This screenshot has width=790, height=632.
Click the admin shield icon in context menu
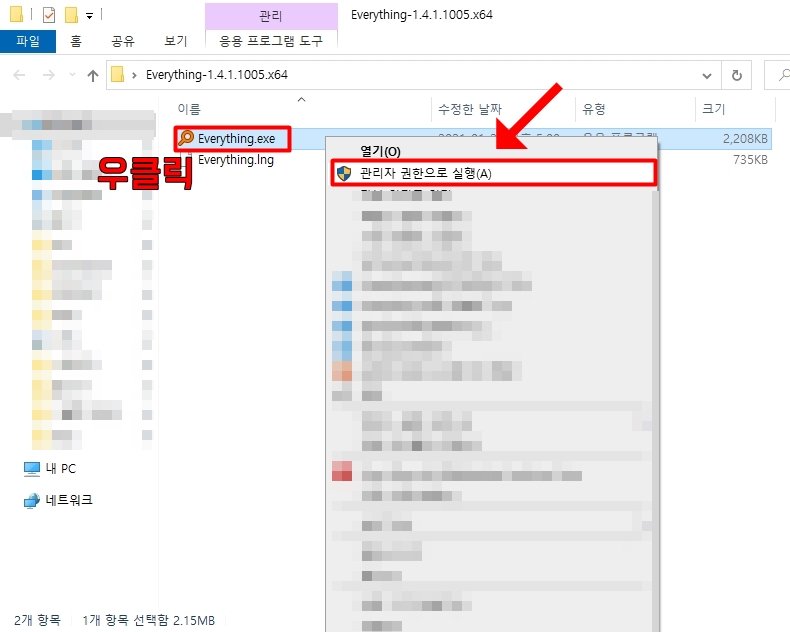click(x=344, y=173)
